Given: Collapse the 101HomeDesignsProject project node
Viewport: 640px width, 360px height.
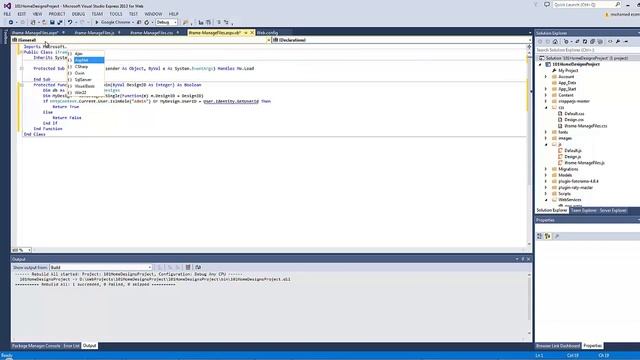Looking at the screenshot, I should pos(540,64).
